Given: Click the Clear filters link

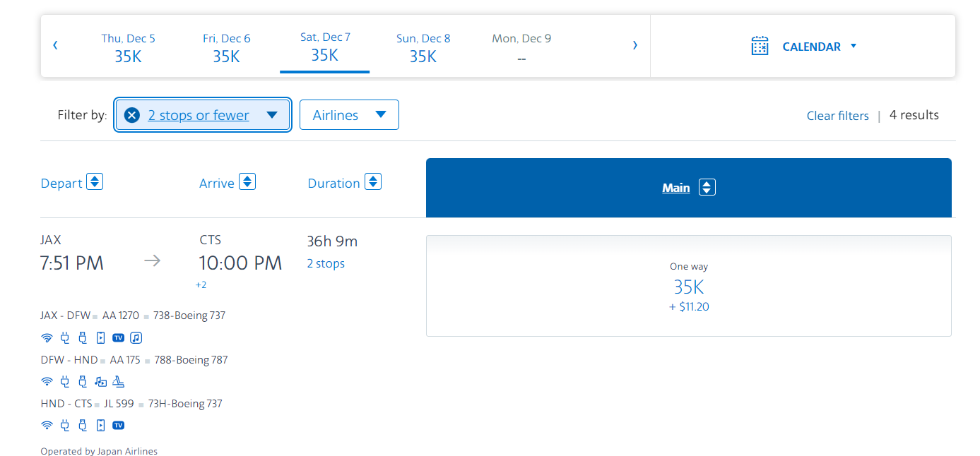Looking at the screenshot, I should click(x=837, y=115).
